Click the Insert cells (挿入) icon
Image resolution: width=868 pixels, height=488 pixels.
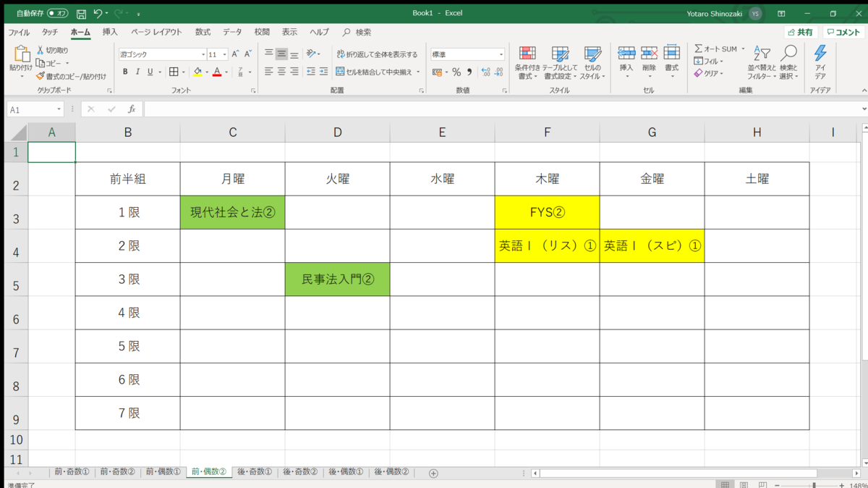click(626, 53)
